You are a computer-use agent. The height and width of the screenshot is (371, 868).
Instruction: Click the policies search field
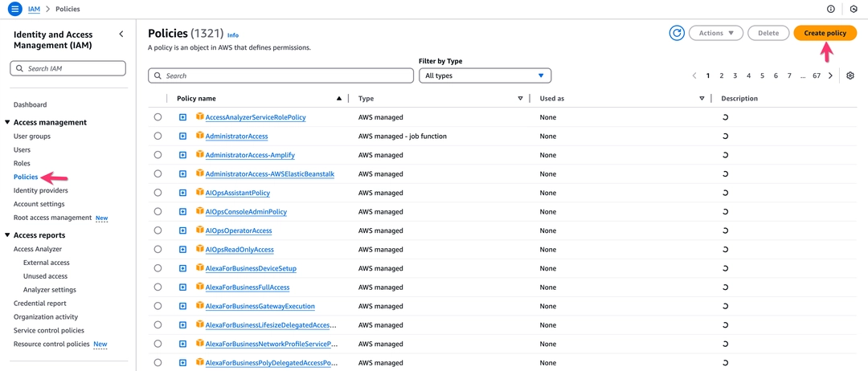coord(280,75)
